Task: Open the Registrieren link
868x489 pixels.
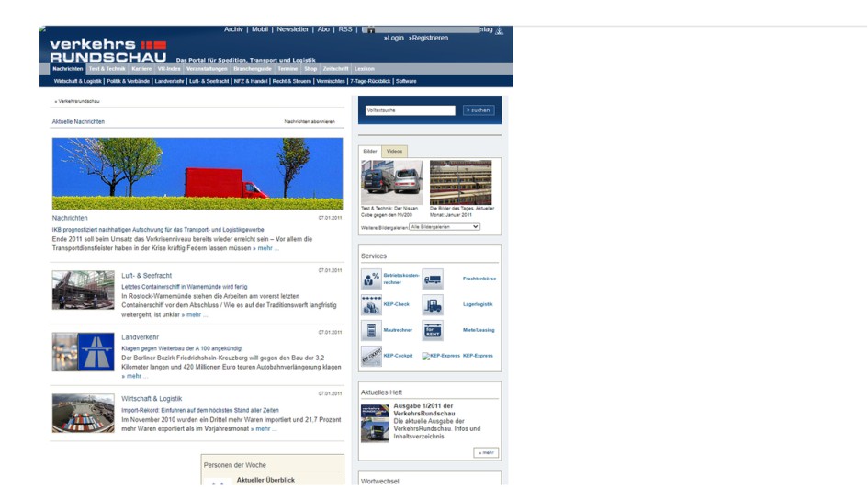Action: pos(429,39)
